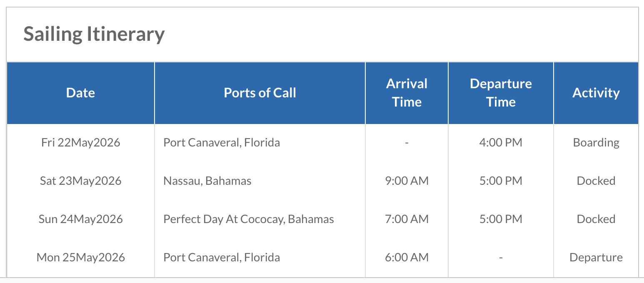Click the Date column header

tap(80, 93)
